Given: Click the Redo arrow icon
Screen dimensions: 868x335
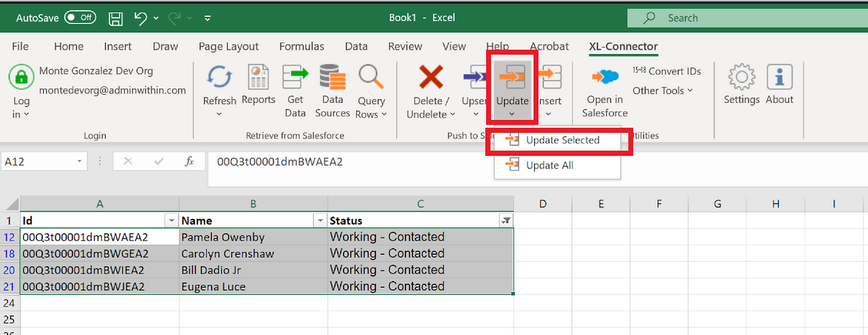Looking at the screenshot, I should [x=175, y=18].
